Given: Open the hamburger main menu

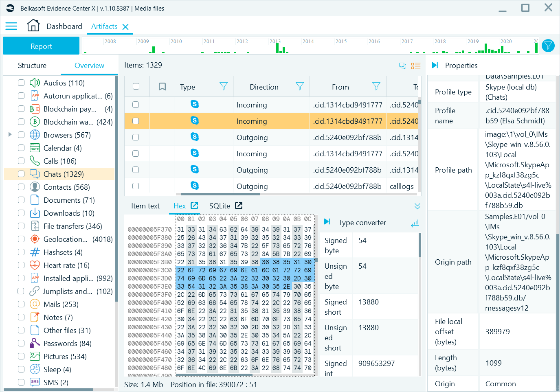Looking at the screenshot, I should (x=11, y=26).
